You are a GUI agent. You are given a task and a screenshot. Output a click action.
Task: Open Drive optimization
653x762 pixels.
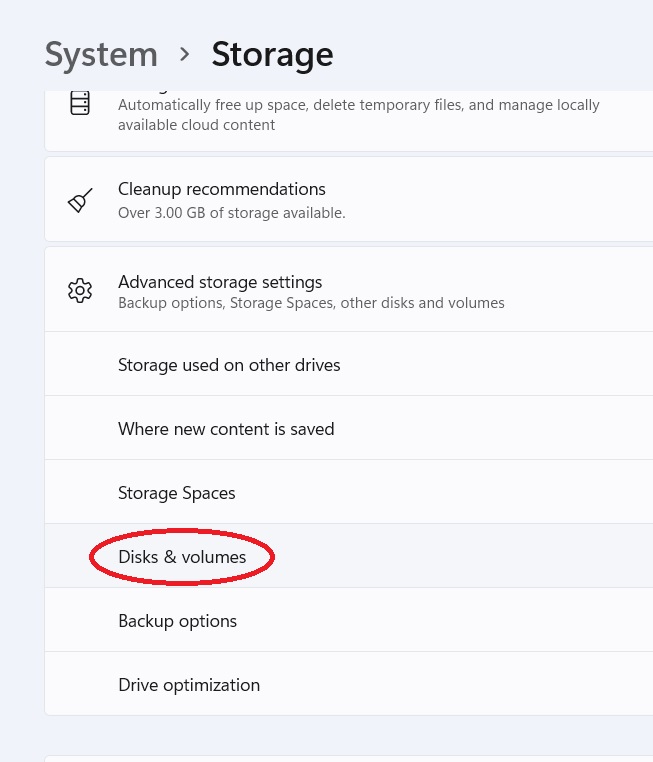tap(349, 684)
